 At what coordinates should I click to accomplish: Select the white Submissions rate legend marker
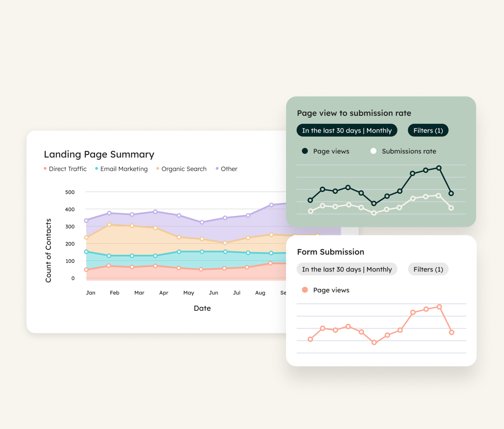(374, 151)
